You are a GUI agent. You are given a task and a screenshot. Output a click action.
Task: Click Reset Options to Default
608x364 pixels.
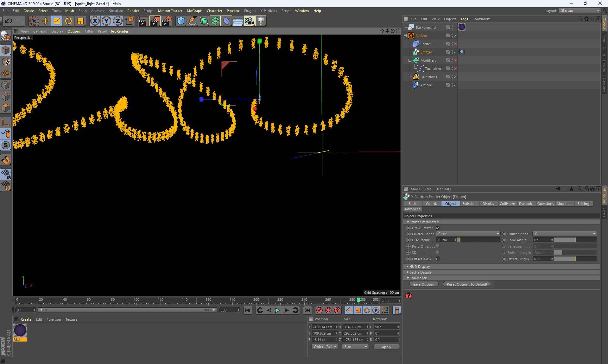(467, 284)
